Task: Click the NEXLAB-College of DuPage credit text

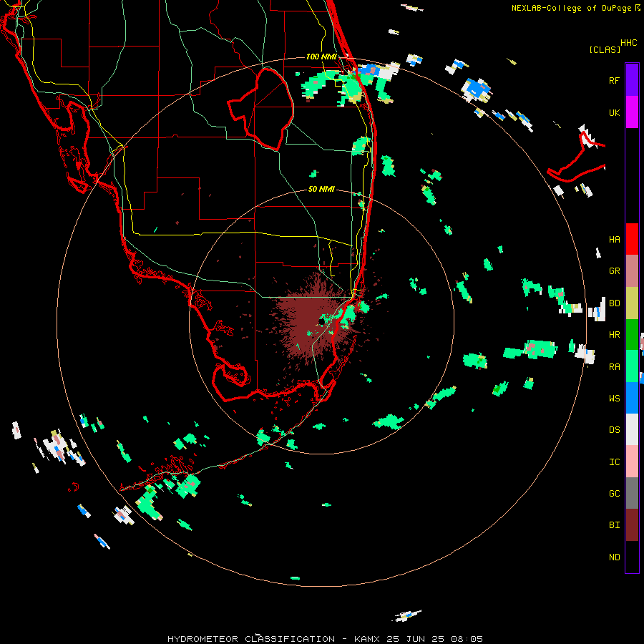Action: click(x=571, y=8)
